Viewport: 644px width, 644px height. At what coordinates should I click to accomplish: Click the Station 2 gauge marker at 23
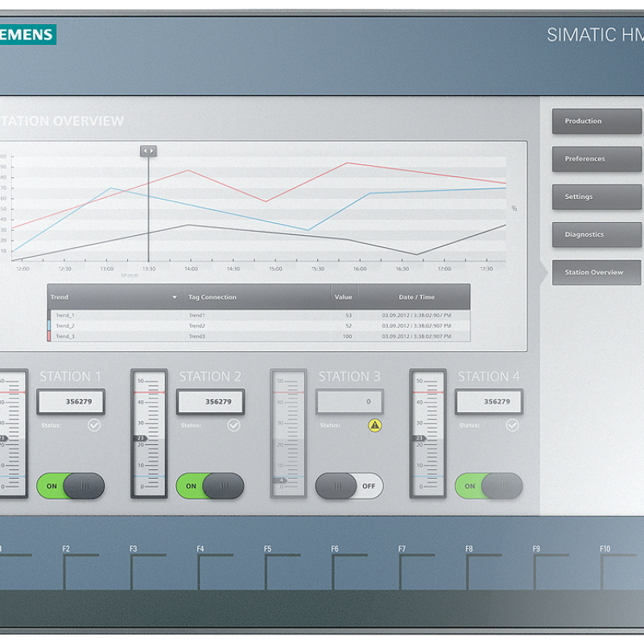click(140, 439)
